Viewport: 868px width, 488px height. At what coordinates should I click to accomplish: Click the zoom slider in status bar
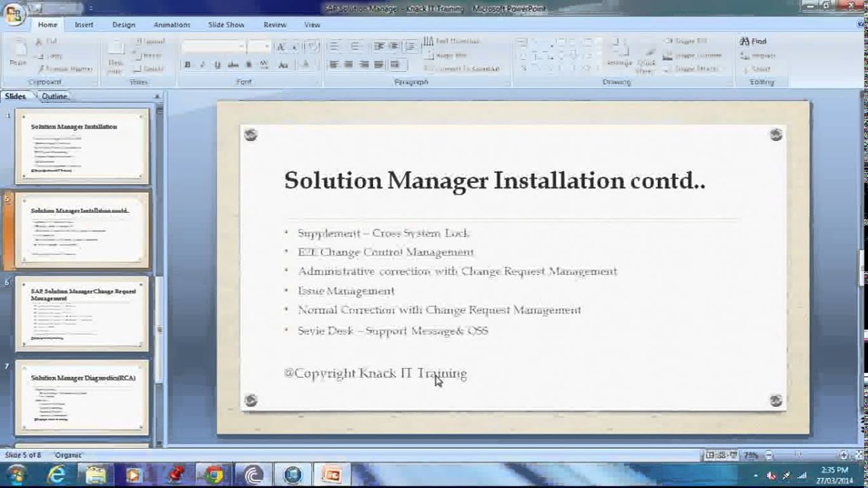click(x=806, y=455)
